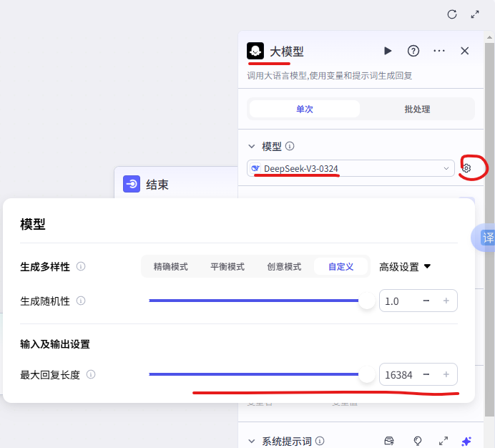Expand 高级设置 dropdown

405,267
